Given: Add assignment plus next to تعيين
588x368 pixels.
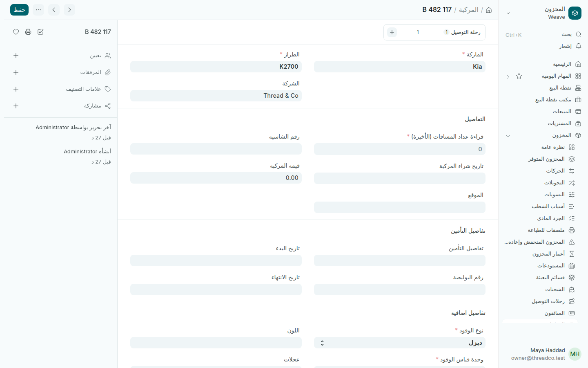Looking at the screenshot, I should point(16,56).
